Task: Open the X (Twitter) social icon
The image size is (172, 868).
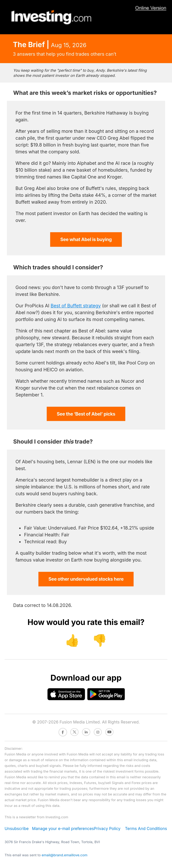Action: 74,732
